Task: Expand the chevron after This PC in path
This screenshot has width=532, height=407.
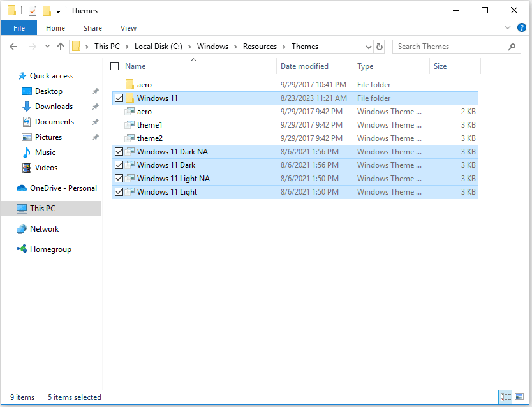Action: pos(127,47)
